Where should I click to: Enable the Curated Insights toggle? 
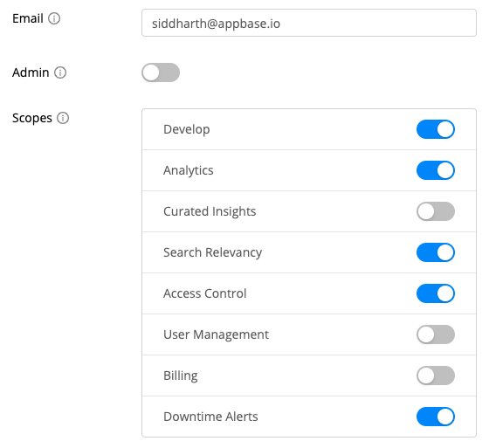pos(436,211)
